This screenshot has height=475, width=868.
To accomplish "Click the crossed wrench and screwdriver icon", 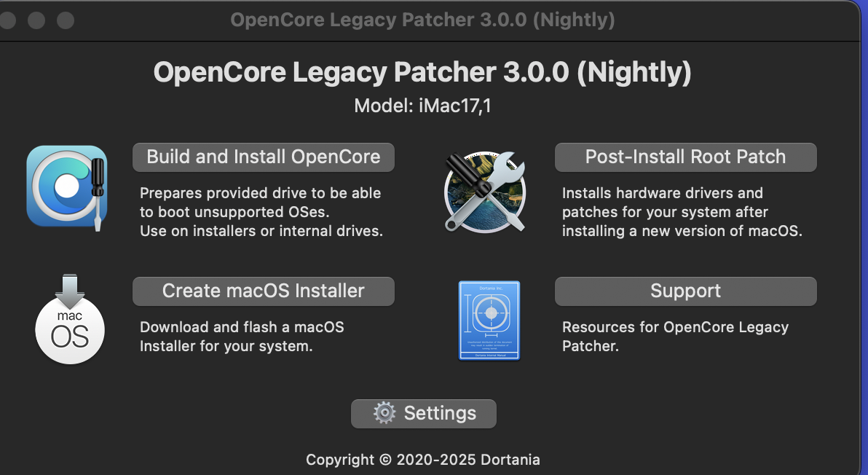I will coord(485,192).
